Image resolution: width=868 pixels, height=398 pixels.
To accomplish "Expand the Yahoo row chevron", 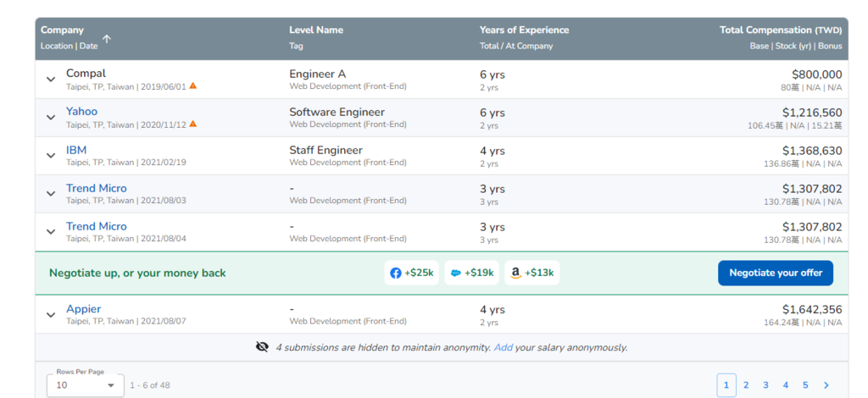I will click(51, 117).
